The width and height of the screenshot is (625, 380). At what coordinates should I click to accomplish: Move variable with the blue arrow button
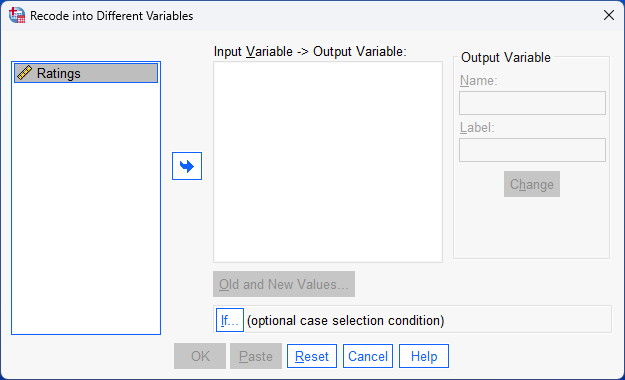click(x=187, y=166)
